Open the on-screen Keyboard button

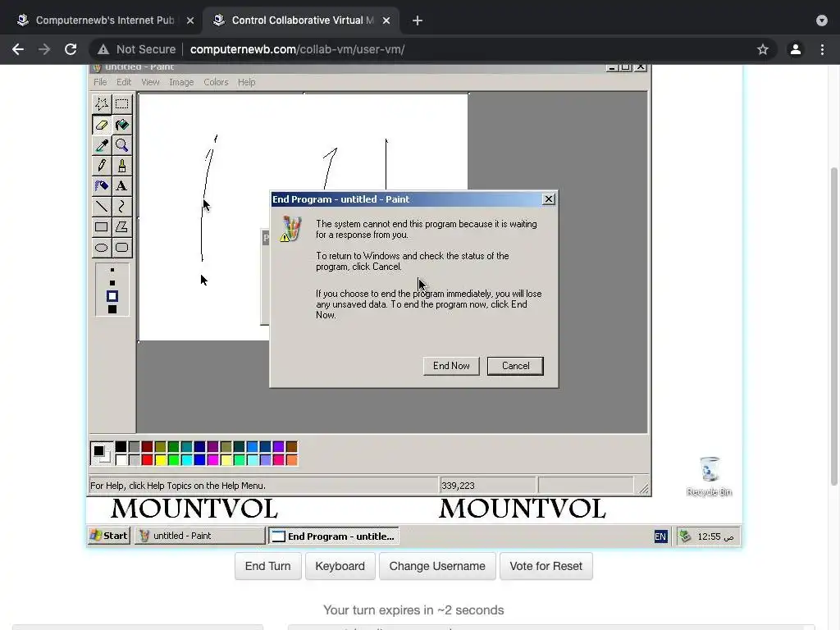point(340,566)
